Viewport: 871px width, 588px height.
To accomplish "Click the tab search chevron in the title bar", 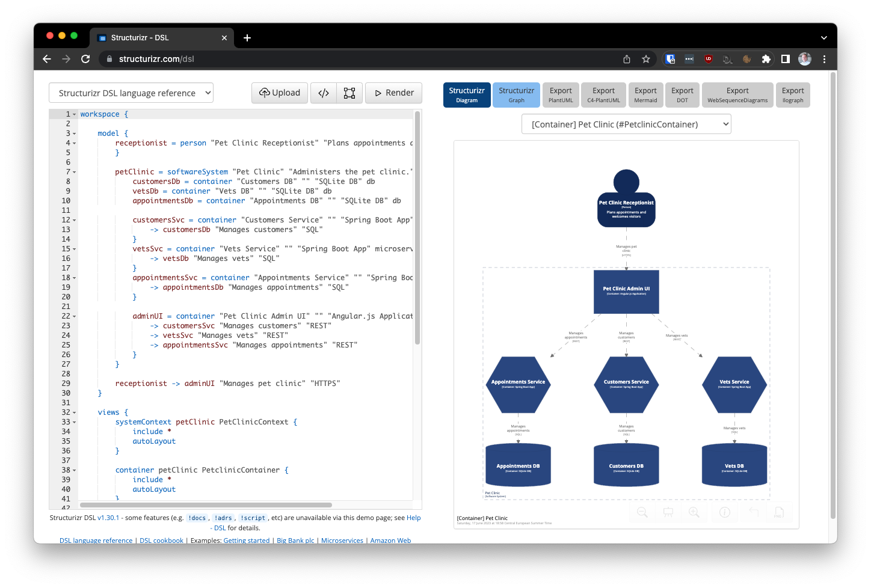I will click(823, 38).
